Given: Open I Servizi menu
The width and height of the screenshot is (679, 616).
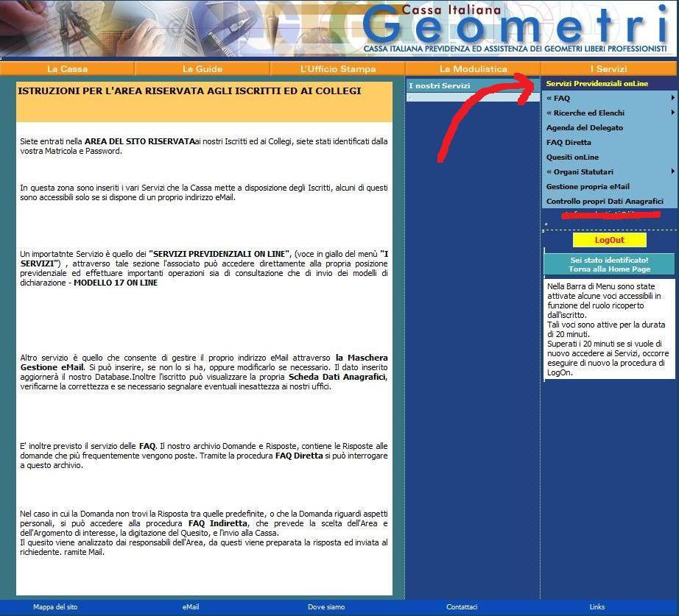Looking at the screenshot, I should click(608, 69).
